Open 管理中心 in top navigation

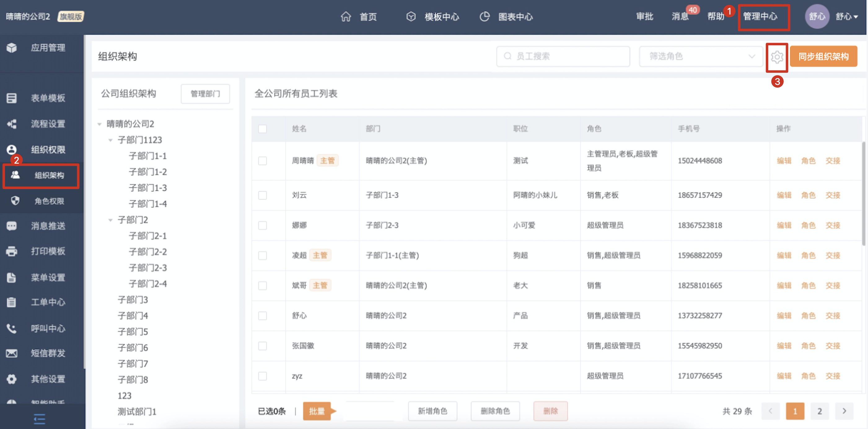tap(760, 16)
